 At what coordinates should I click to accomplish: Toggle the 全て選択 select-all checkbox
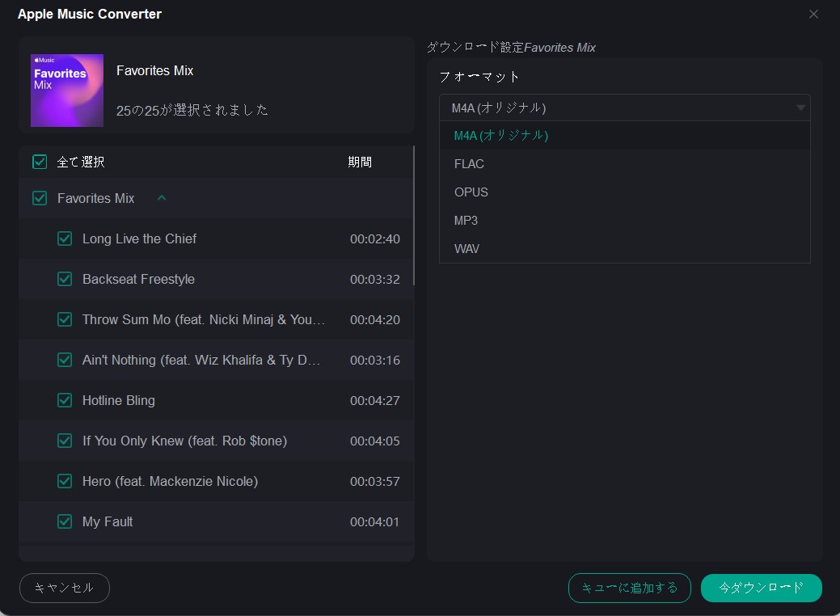(x=40, y=162)
